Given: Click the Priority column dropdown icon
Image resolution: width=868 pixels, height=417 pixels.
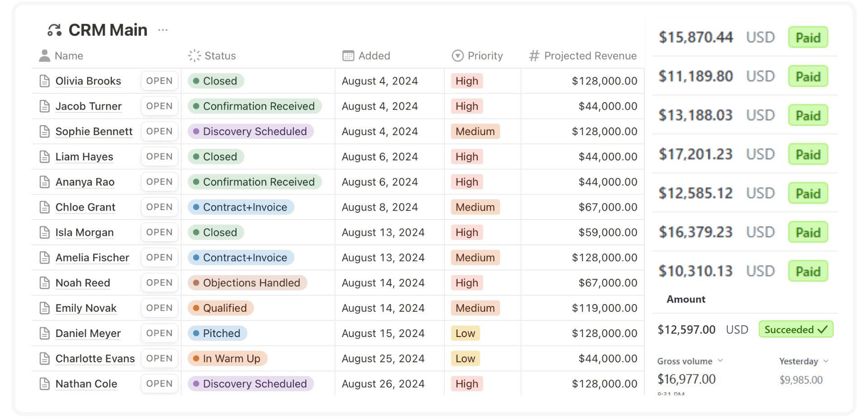Looking at the screenshot, I should pyautogui.click(x=458, y=56).
